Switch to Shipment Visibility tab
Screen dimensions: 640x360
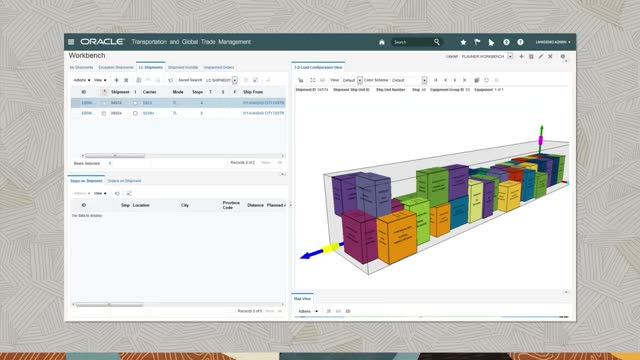(183, 67)
